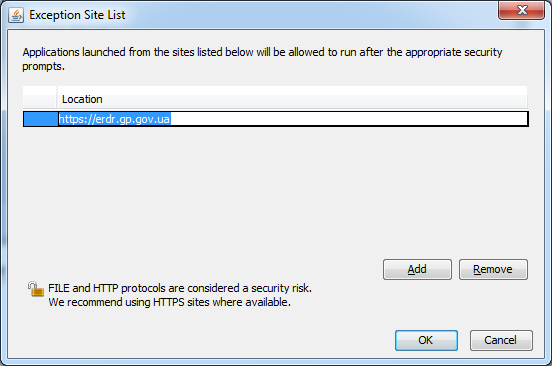Confirm changes with the OK button
This screenshot has width=552, height=366.
pyautogui.click(x=426, y=340)
